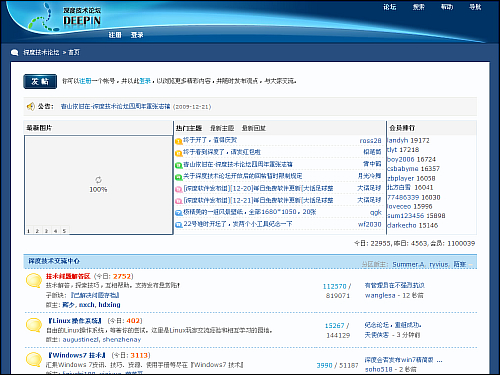500x375 pixels.
Task: Click member landyh in the ranking list
Action: (398, 140)
